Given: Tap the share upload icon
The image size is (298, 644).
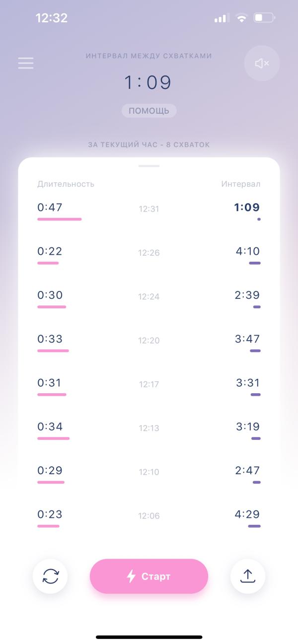Looking at the screenshot, I should coord(247,576).
